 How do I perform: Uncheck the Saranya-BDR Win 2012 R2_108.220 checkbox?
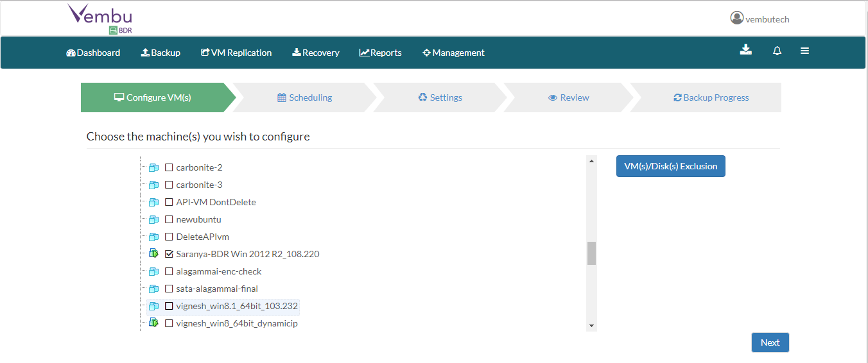coord(169,254)
